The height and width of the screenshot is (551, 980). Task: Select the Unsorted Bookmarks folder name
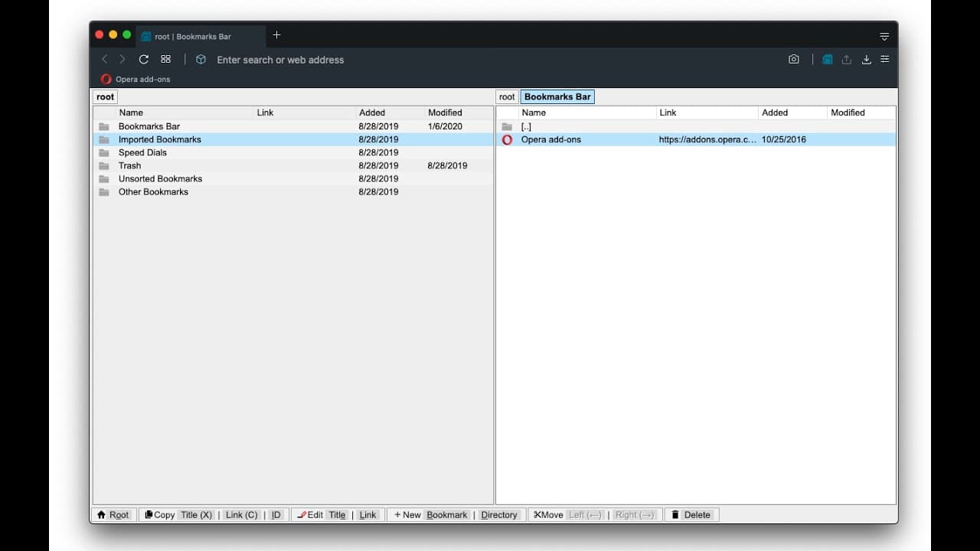click(x=160, y=178)
